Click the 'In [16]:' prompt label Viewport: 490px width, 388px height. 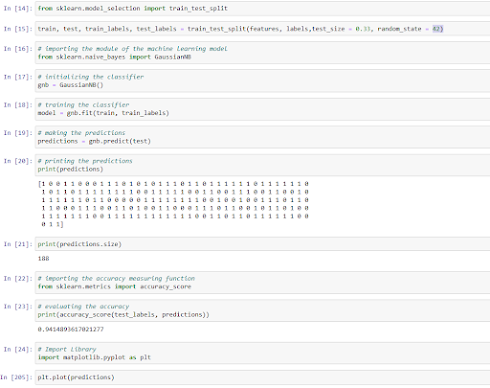pyautogui.click(x=18, y=49)
